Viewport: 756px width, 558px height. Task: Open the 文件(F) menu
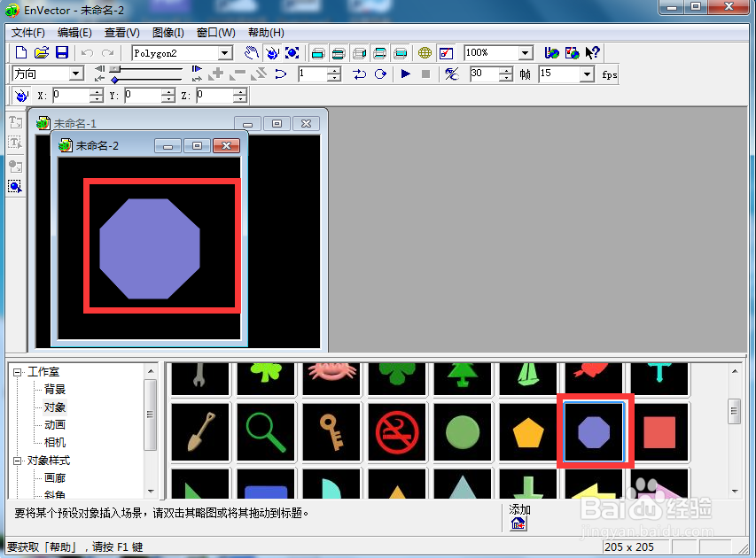(x=28, y=33)
